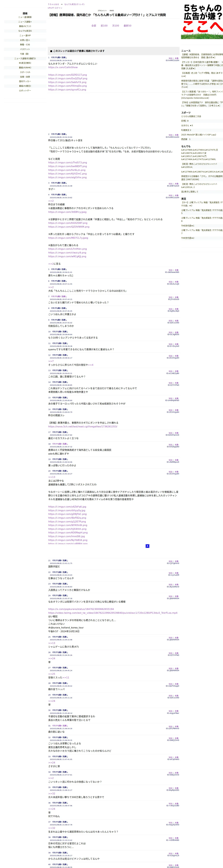
Task: Click the UPLIFT link
Action: [51, 8]
